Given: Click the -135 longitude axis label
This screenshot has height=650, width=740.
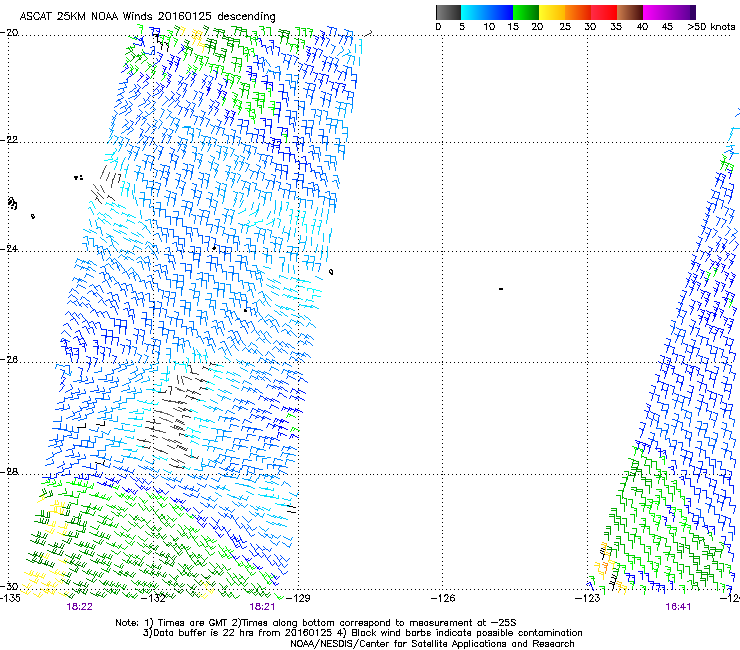Looking at the screenshot, I should (10, 598).
